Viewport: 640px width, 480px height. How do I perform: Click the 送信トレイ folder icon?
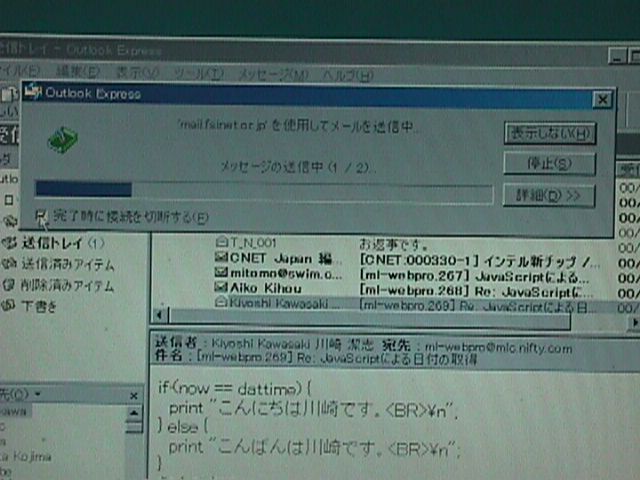coord(9,243)
